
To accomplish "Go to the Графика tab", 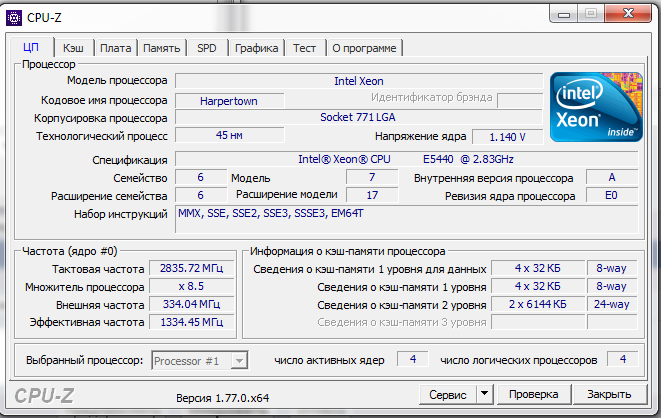I will tap(256, 48).
